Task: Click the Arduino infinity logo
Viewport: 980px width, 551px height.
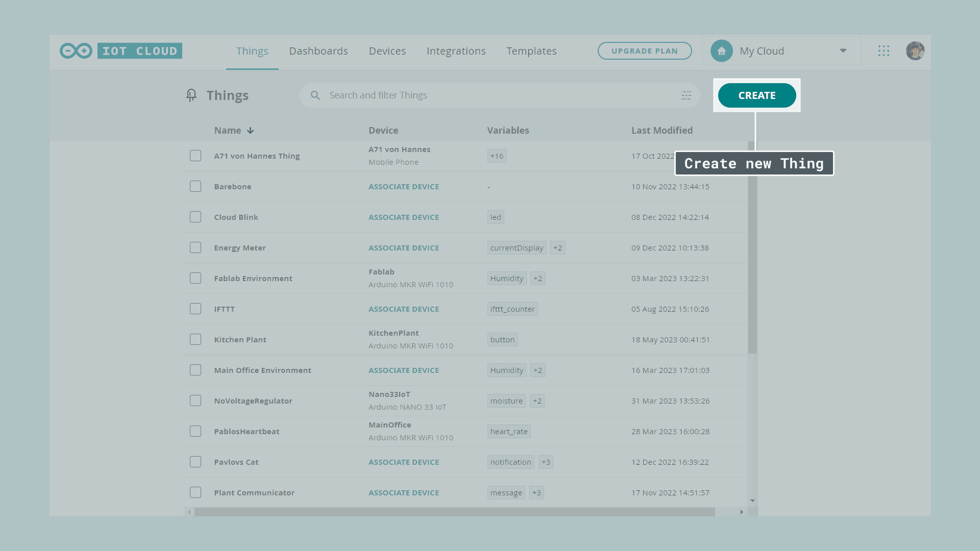Action: 76,51
